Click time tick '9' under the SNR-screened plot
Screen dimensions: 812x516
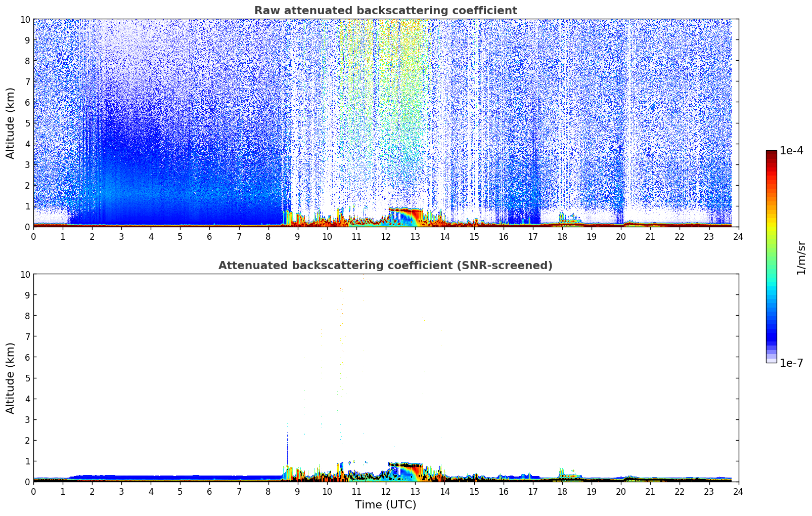(298, 492)
